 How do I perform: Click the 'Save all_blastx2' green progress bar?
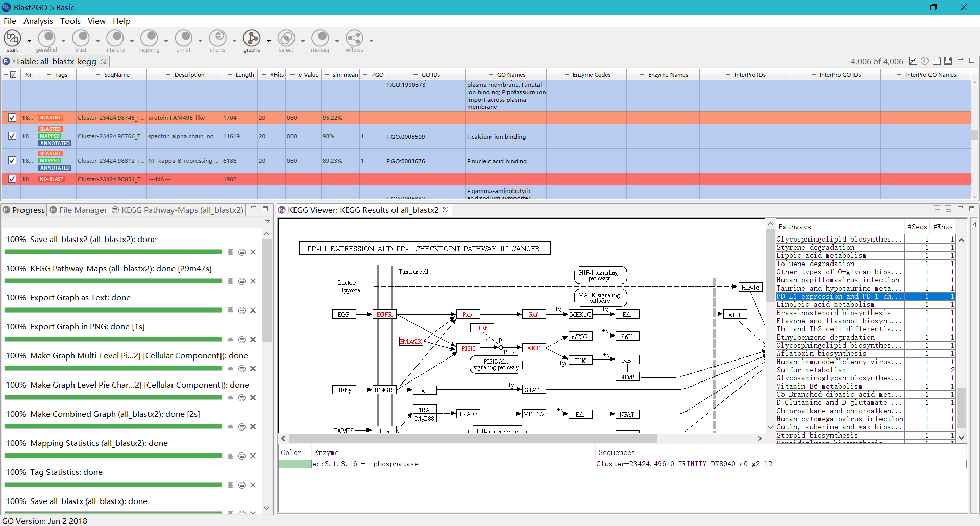(113, 252)
